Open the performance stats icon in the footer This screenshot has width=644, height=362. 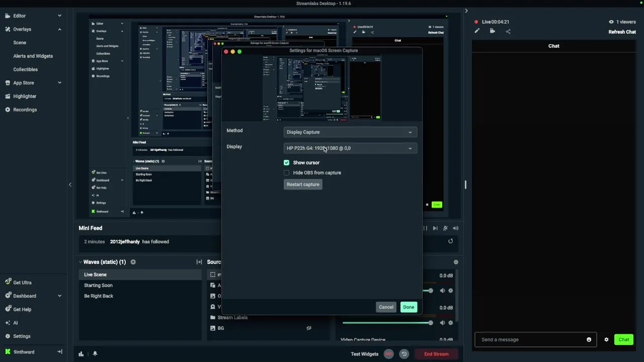coord(81,354)
